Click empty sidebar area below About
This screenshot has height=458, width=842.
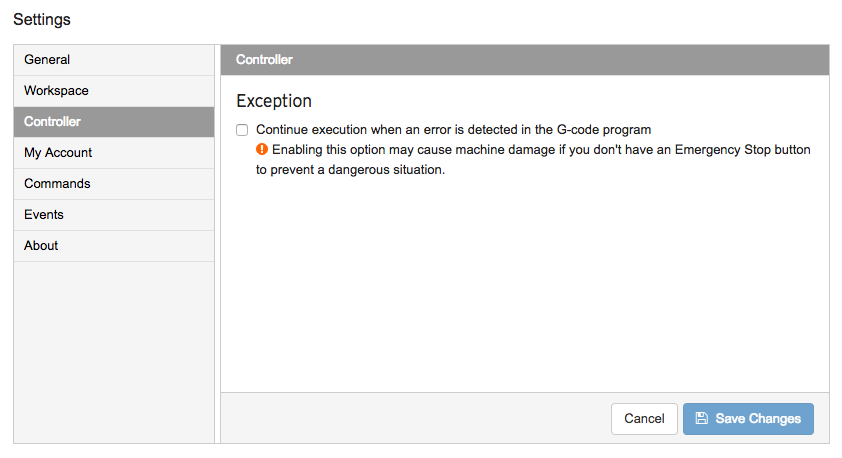[x=114, y=352]
